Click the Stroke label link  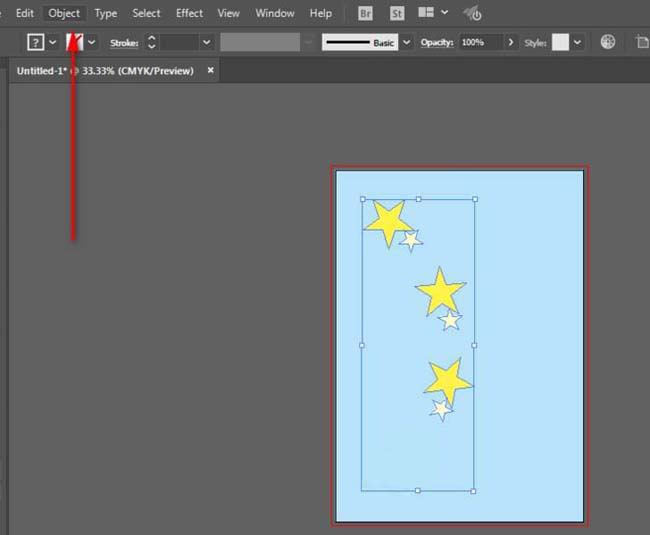(x=124, y=43)
